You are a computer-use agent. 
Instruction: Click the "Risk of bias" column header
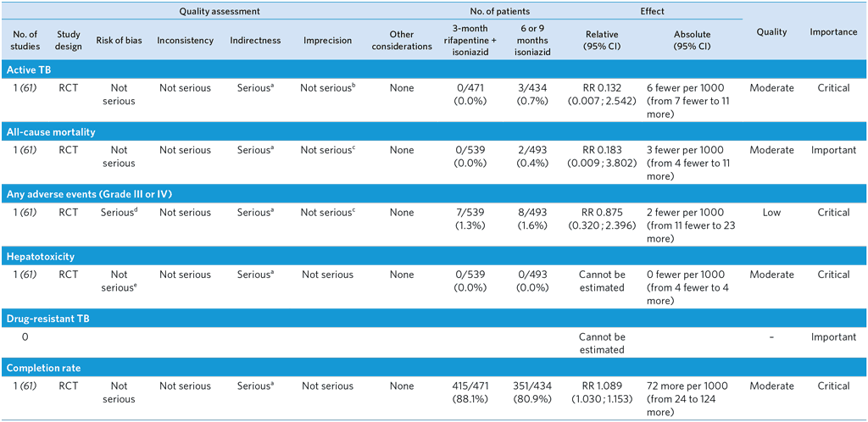pos(118,40)
